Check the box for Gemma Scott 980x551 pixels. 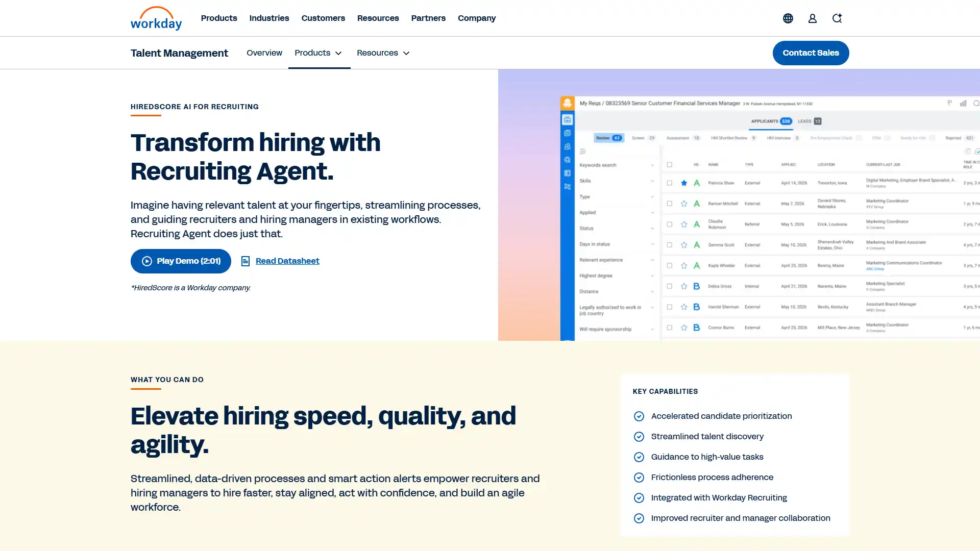[670, 245]
